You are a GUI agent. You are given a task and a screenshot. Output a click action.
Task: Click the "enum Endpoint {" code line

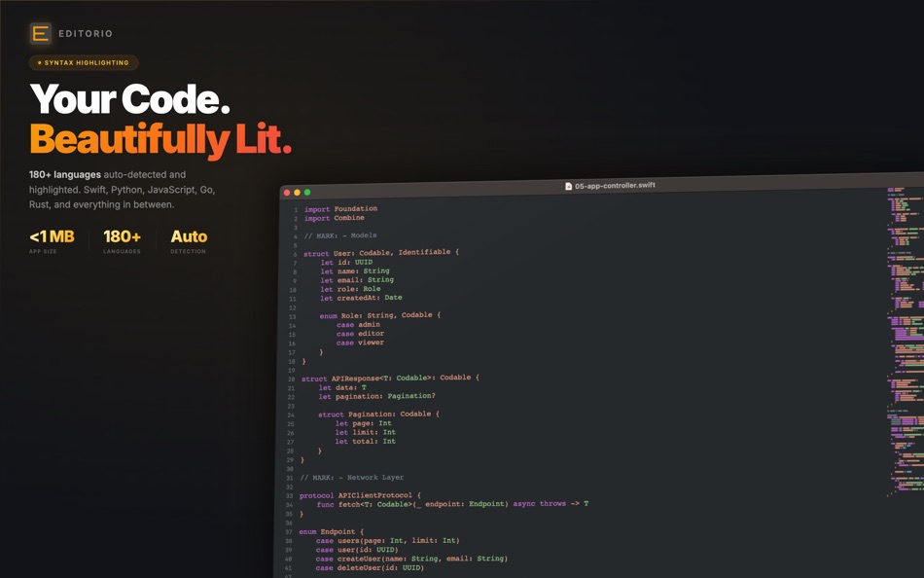coord(331,532)
